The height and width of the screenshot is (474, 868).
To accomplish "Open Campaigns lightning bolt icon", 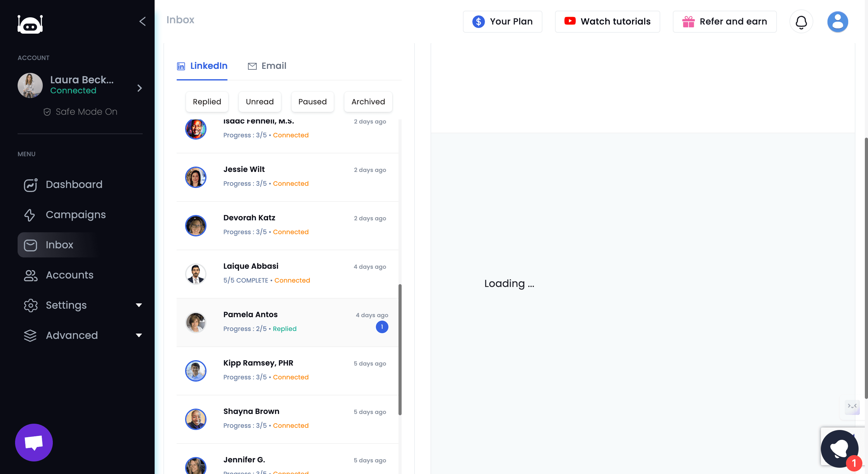I will tap(30, 215).
